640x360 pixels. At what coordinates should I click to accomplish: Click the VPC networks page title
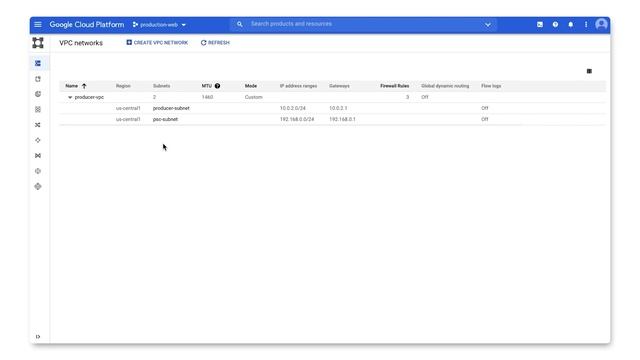[x=81, y=43]
